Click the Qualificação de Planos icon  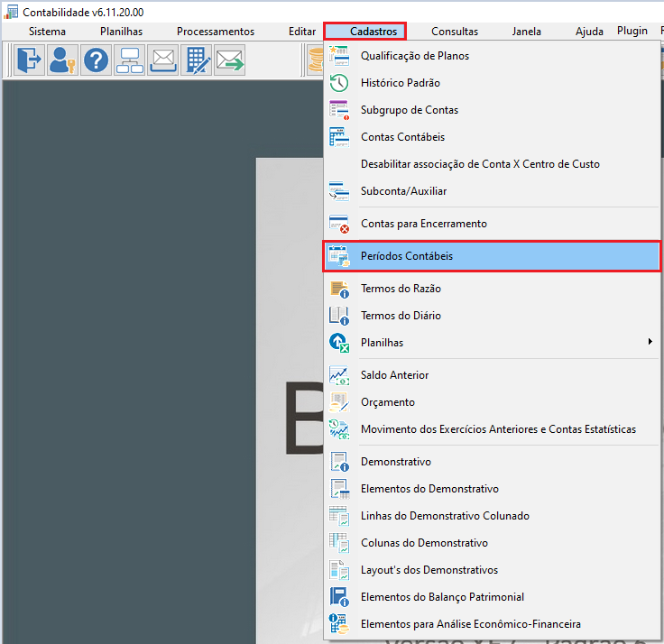tap(339, 56)
